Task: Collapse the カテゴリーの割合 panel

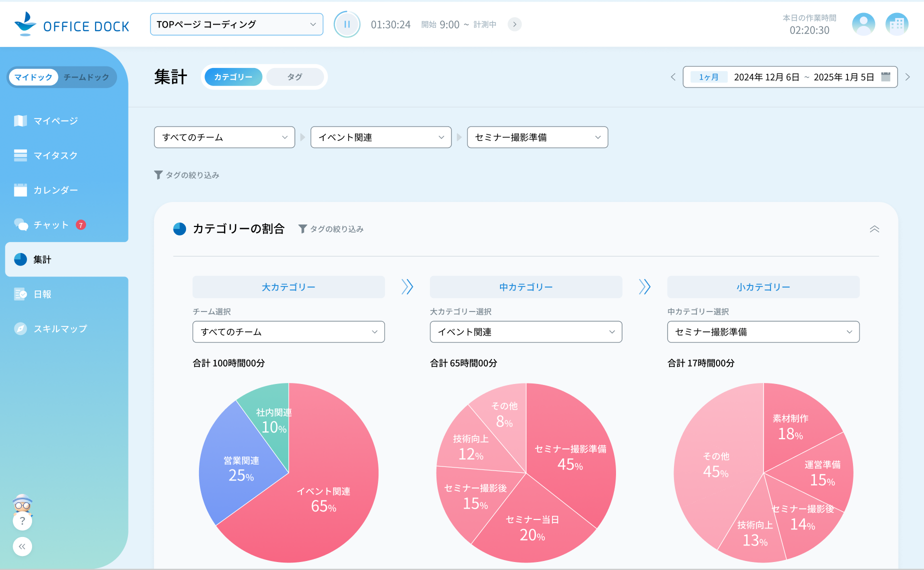Action: [874, 229]
